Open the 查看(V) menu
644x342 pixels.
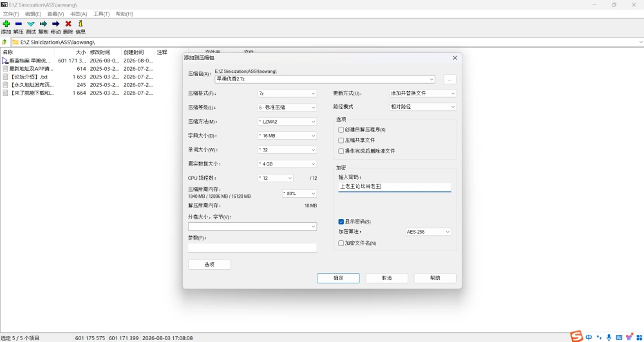[55, 14]
